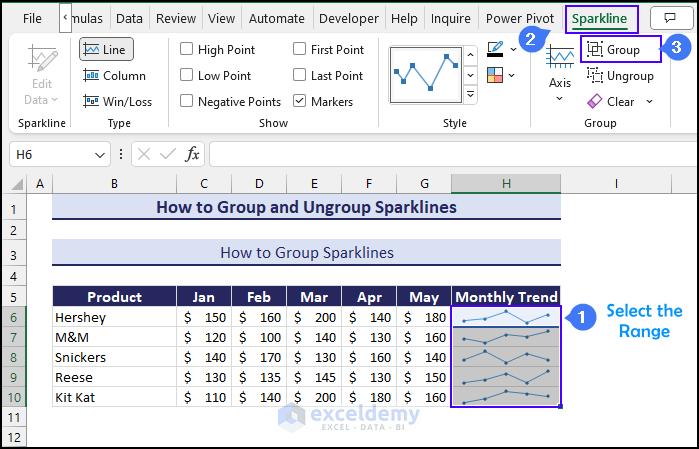This screenshot has width=699, height=449.
Task: Ungroup the selected sparklines
Action: (x=620, y=75)
